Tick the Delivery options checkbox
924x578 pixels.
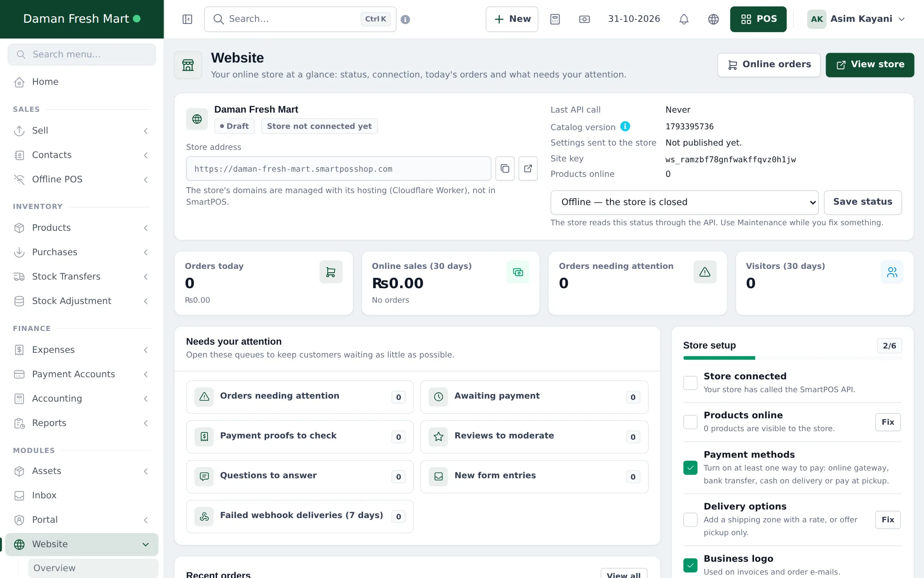[690, 519]
